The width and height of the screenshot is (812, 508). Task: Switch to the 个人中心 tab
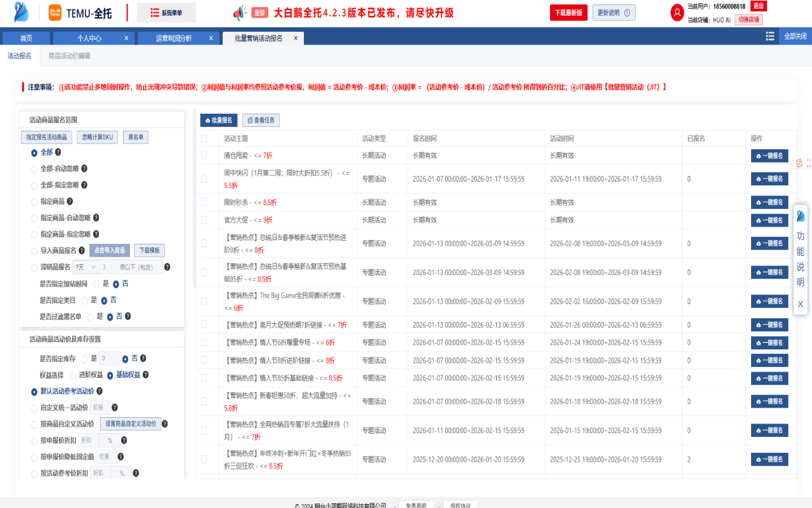click(x=89, y=38)
